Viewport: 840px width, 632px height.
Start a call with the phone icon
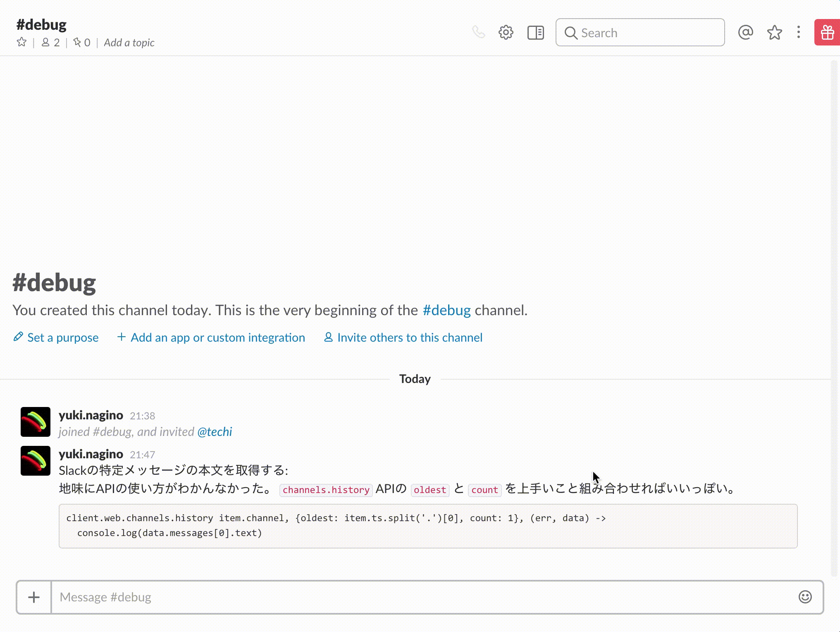click(478, 32)
